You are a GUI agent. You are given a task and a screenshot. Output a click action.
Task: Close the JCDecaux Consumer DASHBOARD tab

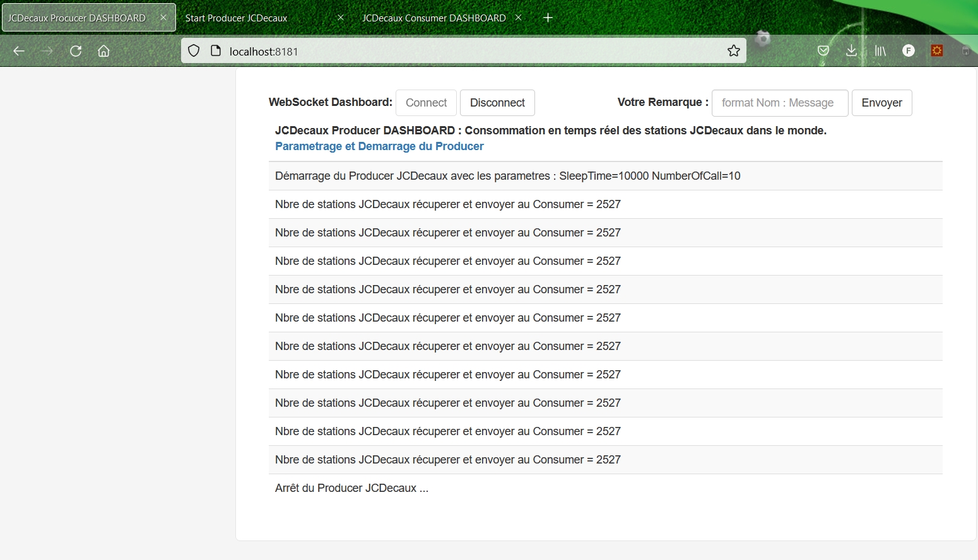518,18
